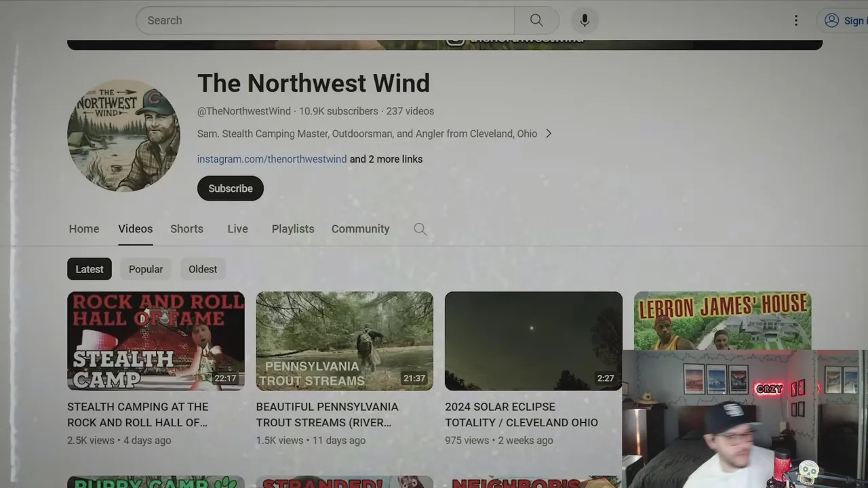Image resolution: width=868 pixels, height=488 pixels.
Task: Click the 237 videos text
Action: [410, 111]
